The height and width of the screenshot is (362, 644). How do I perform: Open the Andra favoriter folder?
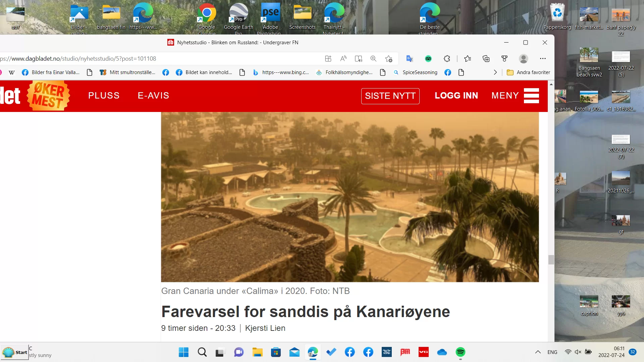[529, 72]
